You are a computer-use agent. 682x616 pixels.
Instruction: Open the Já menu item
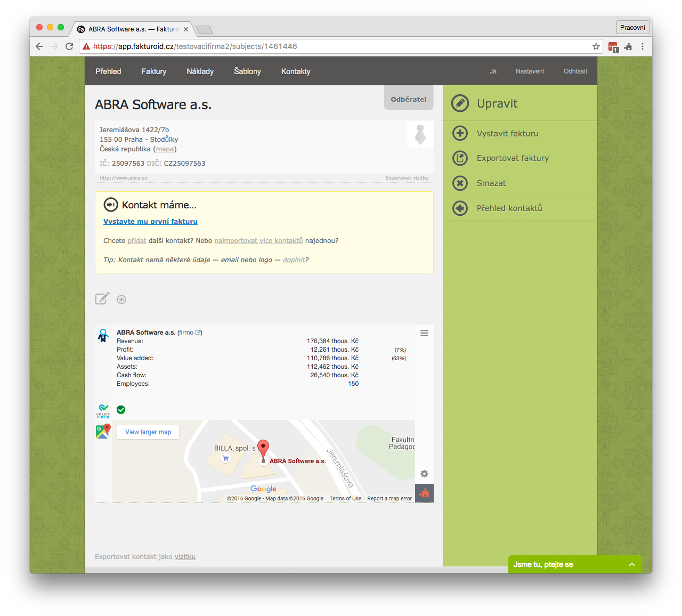click(493, 71)
